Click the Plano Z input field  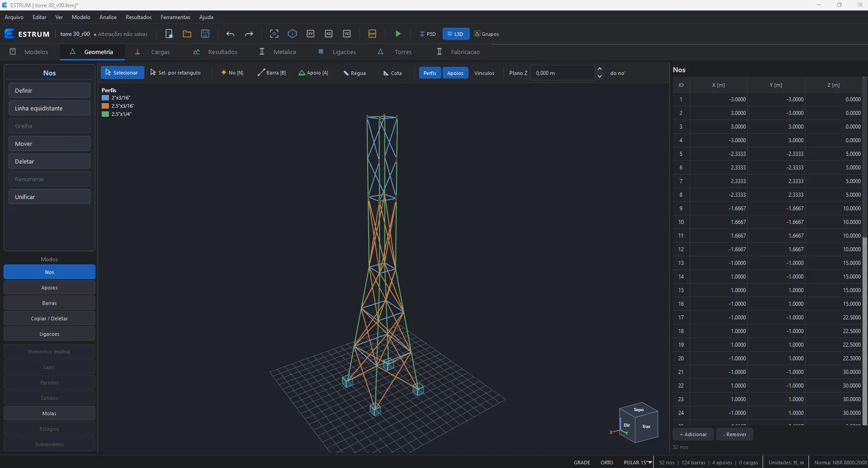pyautogui.click(x=562, y=73)
